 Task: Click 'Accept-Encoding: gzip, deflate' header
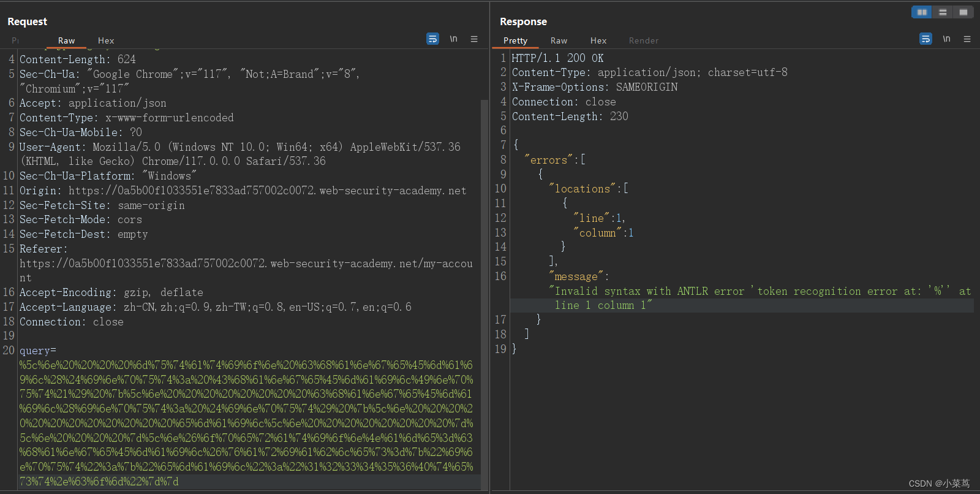(x=111, y=292)
